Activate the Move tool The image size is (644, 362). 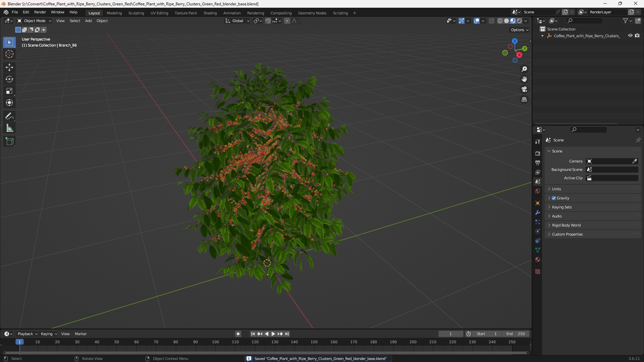tap(9, 67)
